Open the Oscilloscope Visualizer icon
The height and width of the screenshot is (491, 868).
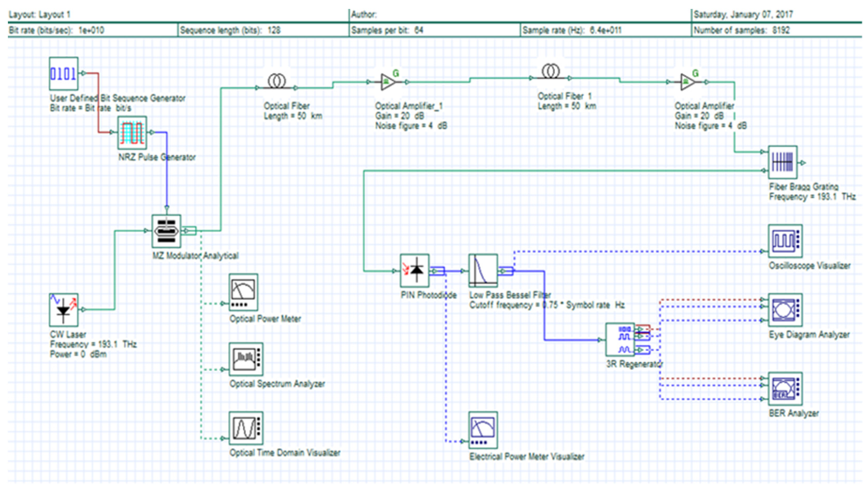[x=785, y=241]
